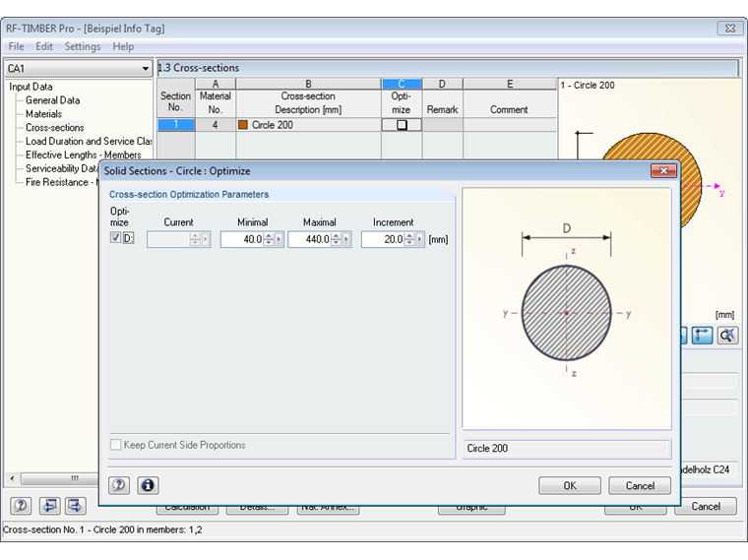Click Cancel in the Optimize dialog
The height and width of the screenshot is (560, 748).
pyautogui.click(x=640, y=485)
